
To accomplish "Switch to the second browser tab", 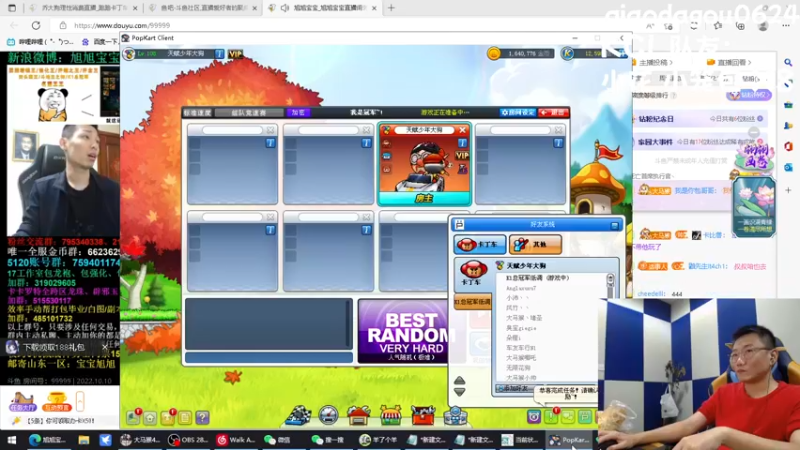I will pyautogui.click(x=203, y=8).
